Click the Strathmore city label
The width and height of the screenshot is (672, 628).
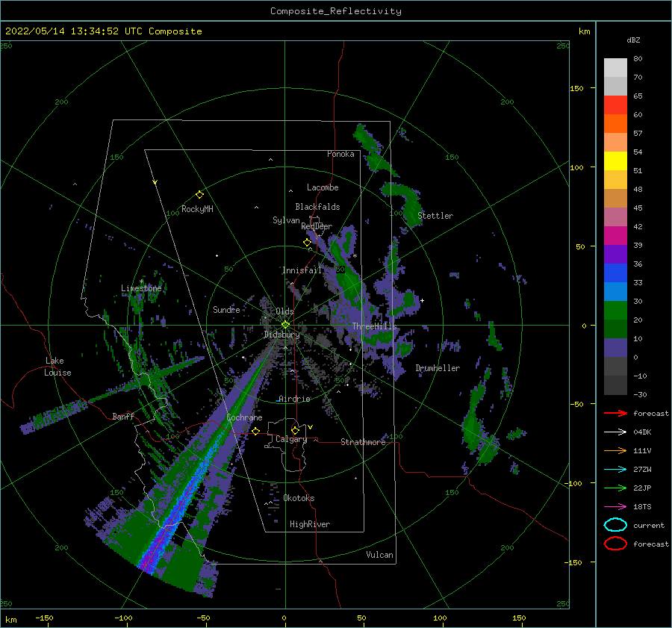pyautogui.click(x=363, y=442)
